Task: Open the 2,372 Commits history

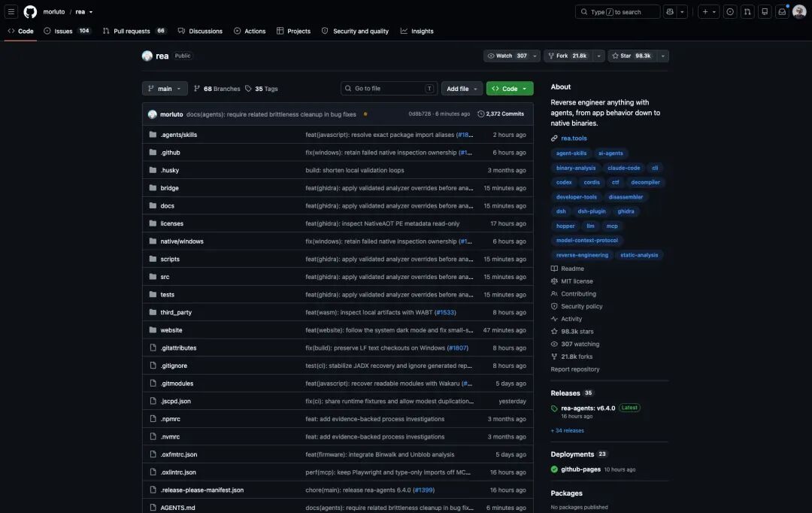Action: [501, 114]
